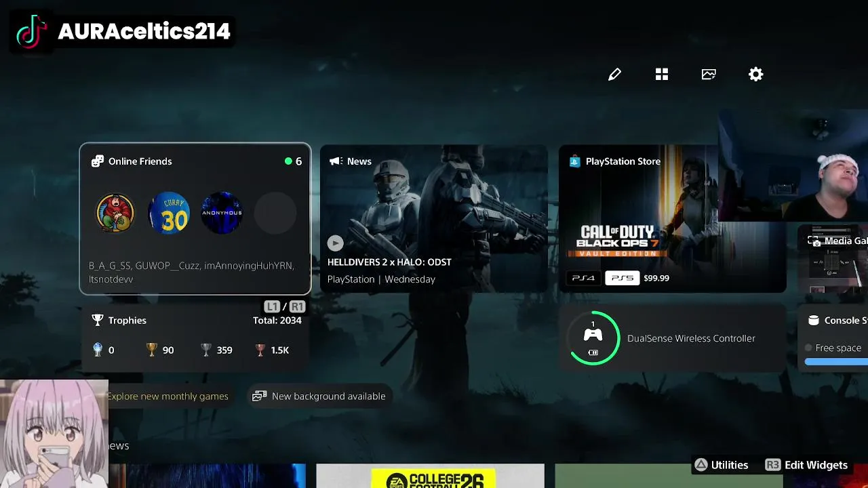Click the Total: 2034 trophies text
Image resolution: width=868 pixels, height=488 pixels.
(277, 321)
